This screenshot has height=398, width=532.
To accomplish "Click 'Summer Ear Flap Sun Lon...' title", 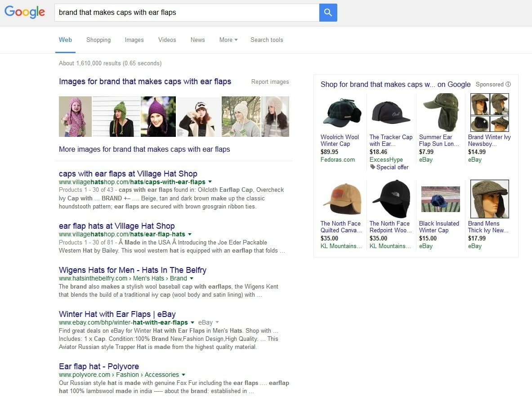I will (439, 140).
